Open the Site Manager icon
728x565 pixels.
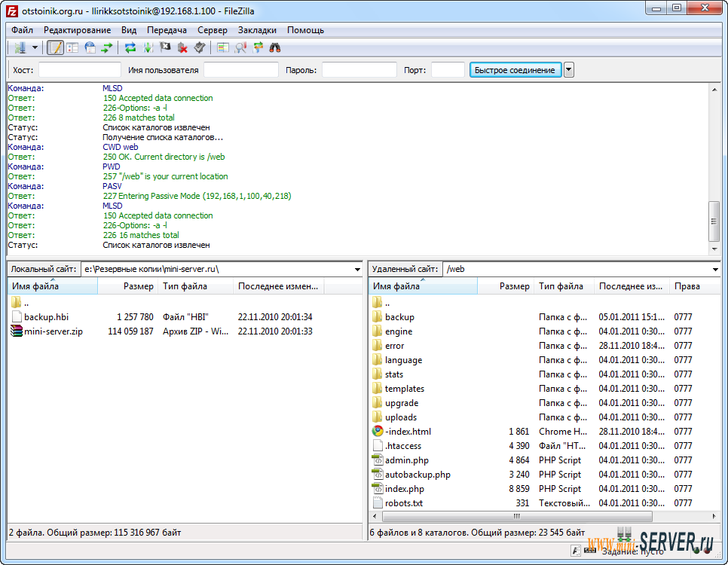pyautogui.click(x=20, y=47)
